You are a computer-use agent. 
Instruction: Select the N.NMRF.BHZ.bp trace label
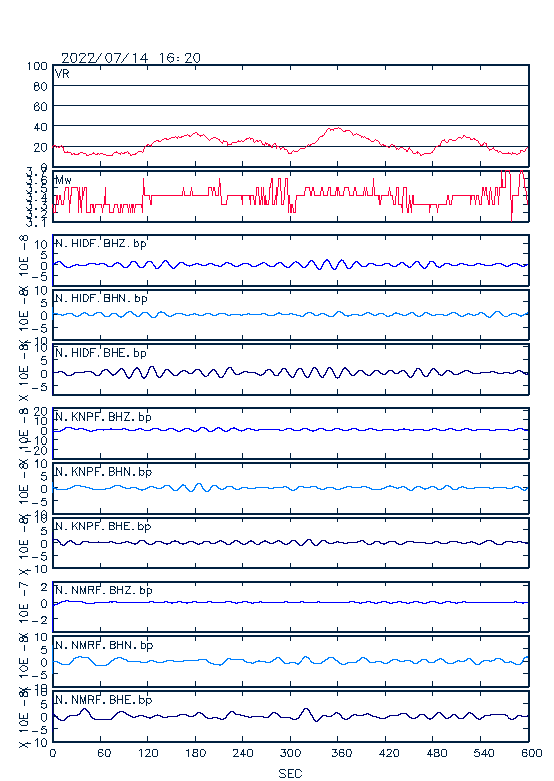pos(104,590)
